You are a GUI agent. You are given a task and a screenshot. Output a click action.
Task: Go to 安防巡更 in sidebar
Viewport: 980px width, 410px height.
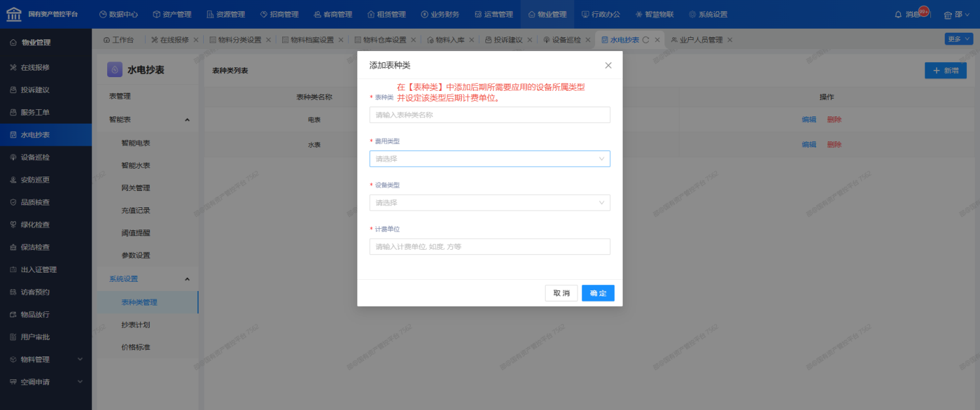pyautogui.click(x=46, y=180)
